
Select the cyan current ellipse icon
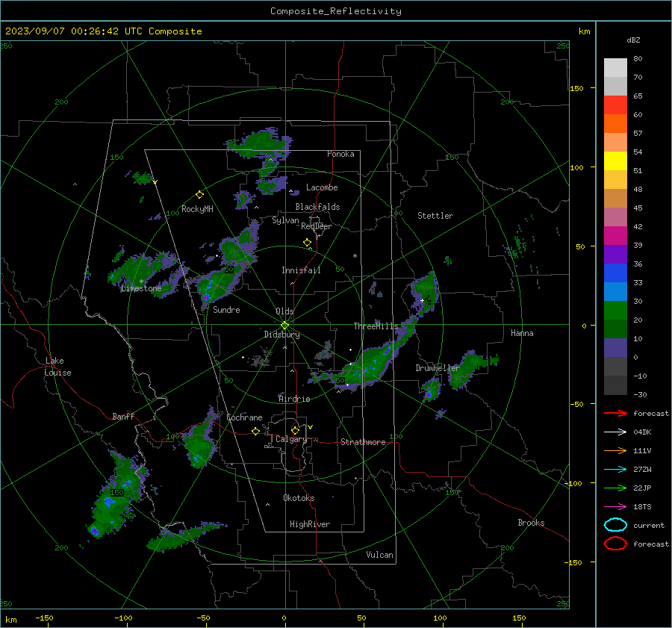coord(615,525)
